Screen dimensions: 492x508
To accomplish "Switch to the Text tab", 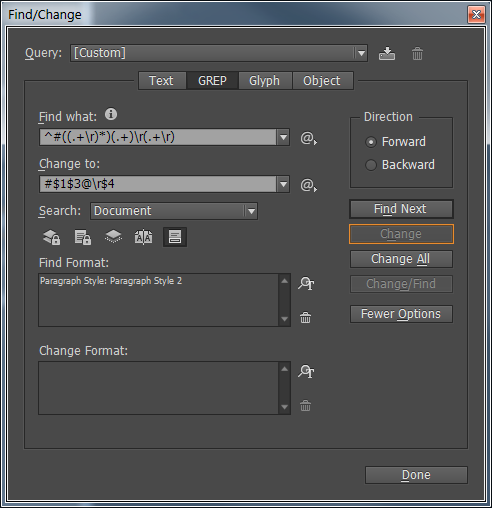I will [x=161, y=81].
